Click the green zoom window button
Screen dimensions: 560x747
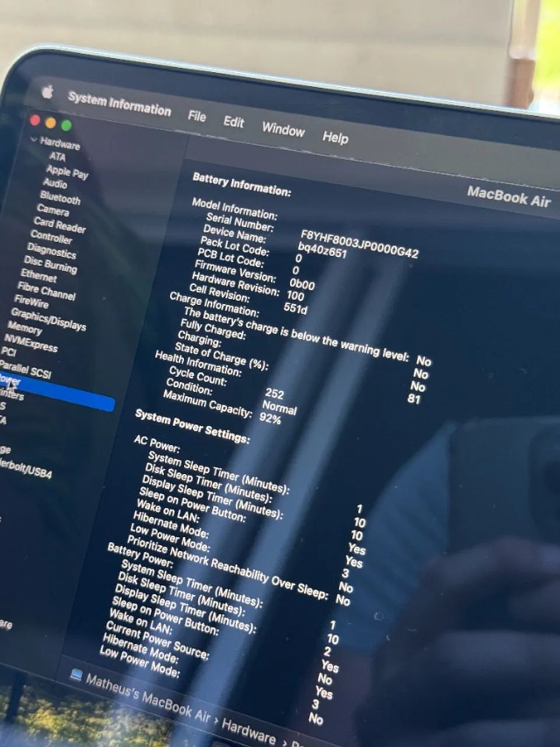(x=66, y=125)
